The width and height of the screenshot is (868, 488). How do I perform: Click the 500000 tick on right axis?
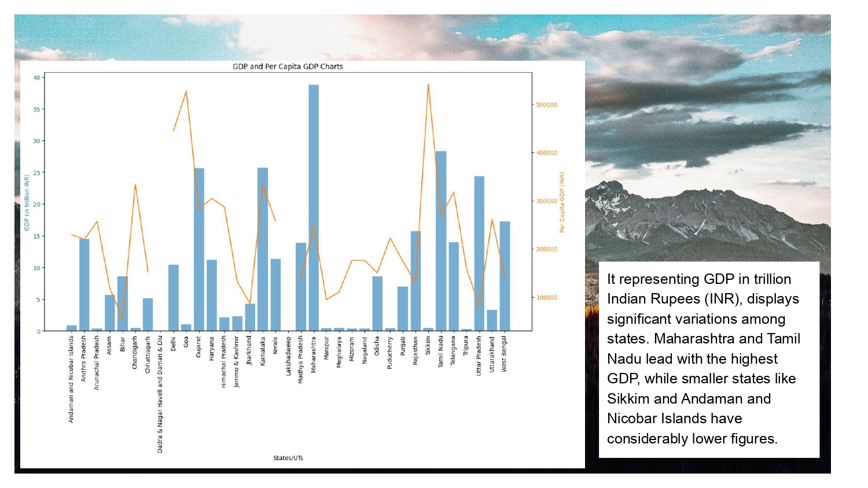[x=546, y=105]
